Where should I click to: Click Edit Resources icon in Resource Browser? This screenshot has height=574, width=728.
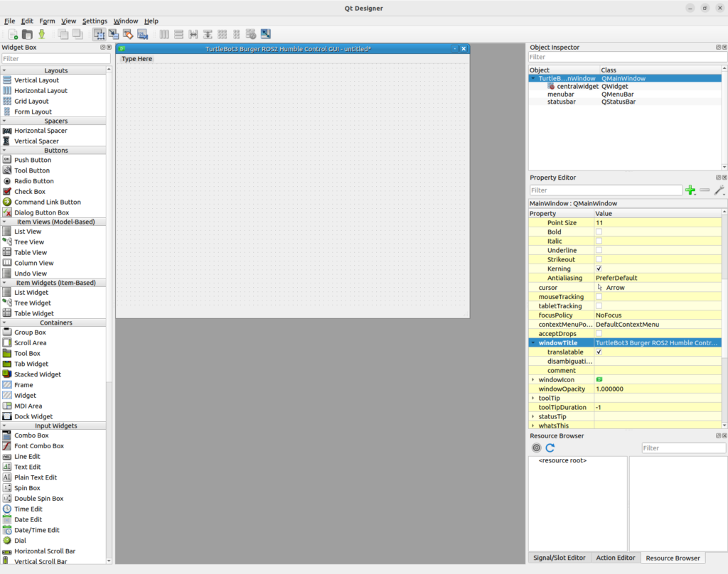click(536, 448)
